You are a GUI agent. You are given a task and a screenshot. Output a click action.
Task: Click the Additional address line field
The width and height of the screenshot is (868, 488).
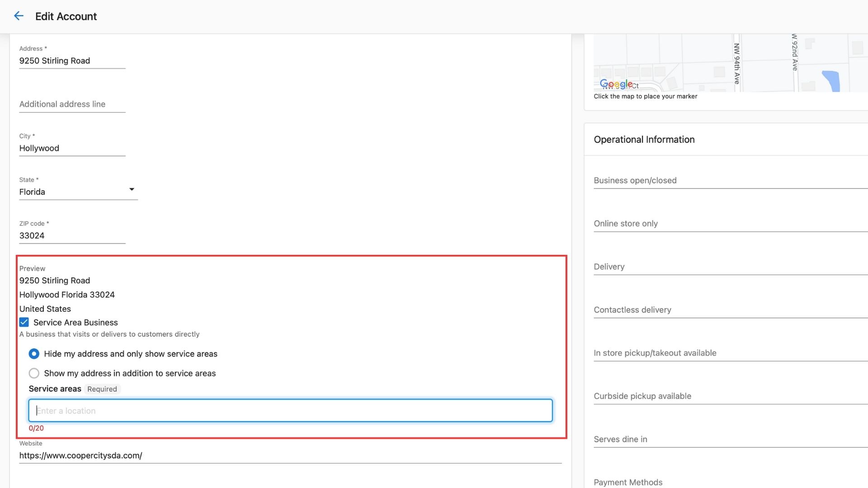tap(72, 104)
